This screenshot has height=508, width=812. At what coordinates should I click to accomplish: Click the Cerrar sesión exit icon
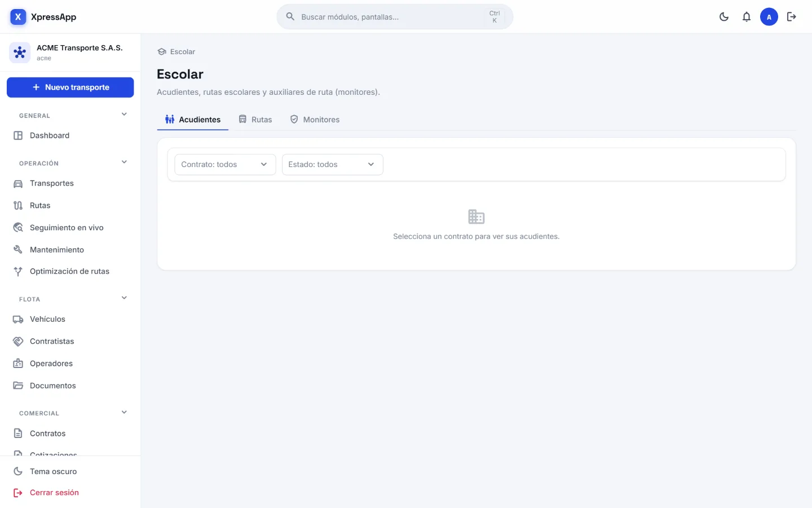(18, 493)
